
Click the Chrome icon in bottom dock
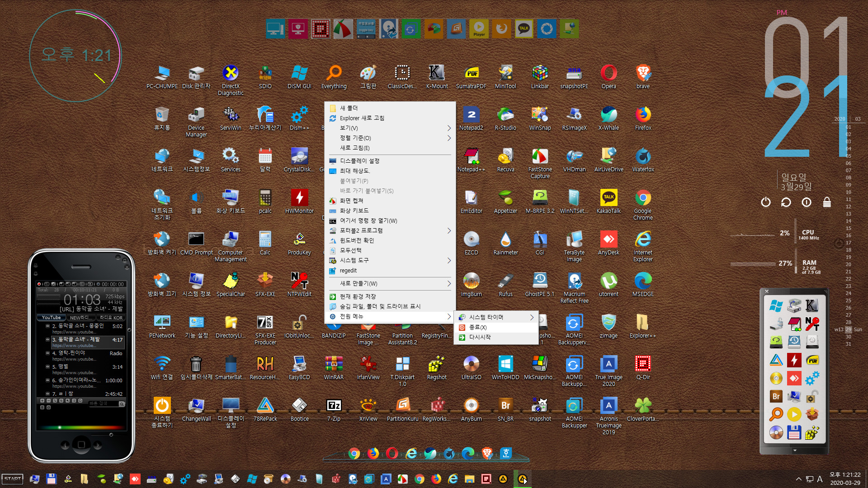(x=354, y=453)
